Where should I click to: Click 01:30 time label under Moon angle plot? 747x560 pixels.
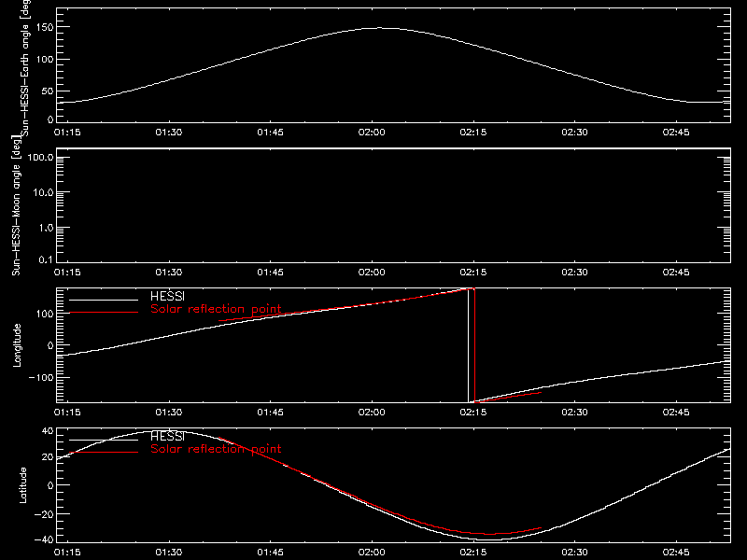(x=169, y=272)
